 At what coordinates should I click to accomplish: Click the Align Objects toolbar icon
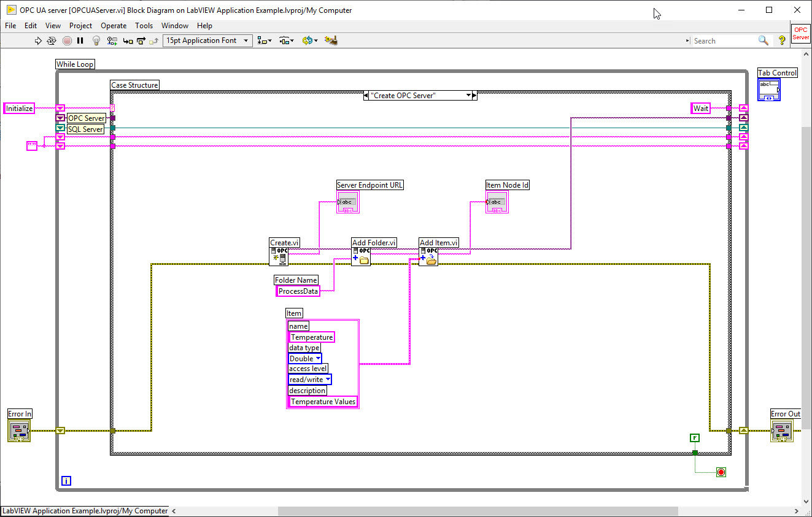(x=263, y=40)
